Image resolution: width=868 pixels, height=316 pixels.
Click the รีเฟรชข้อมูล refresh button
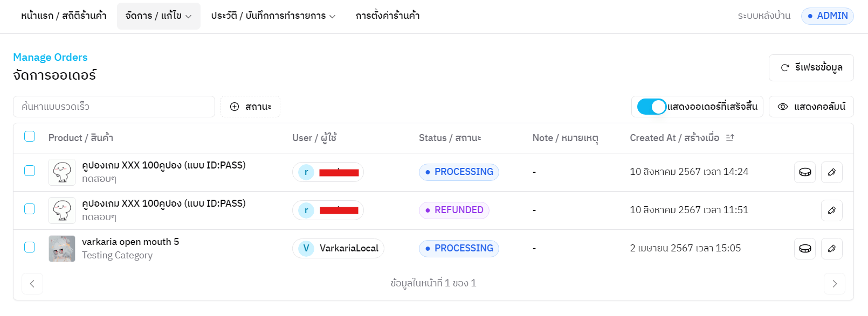(x=811, y=68)
